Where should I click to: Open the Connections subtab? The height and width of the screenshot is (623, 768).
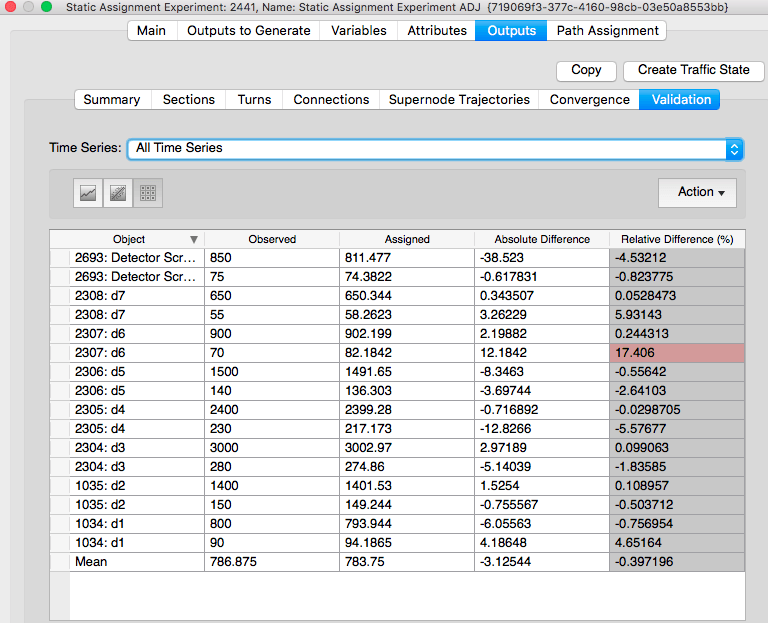point(331,99)
